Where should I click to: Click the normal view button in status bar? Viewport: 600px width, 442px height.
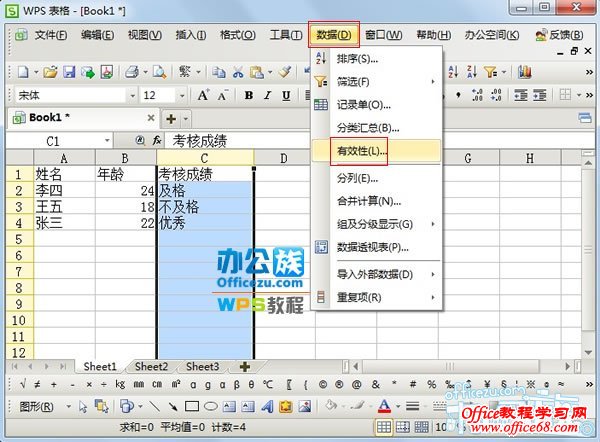[384, 427]
